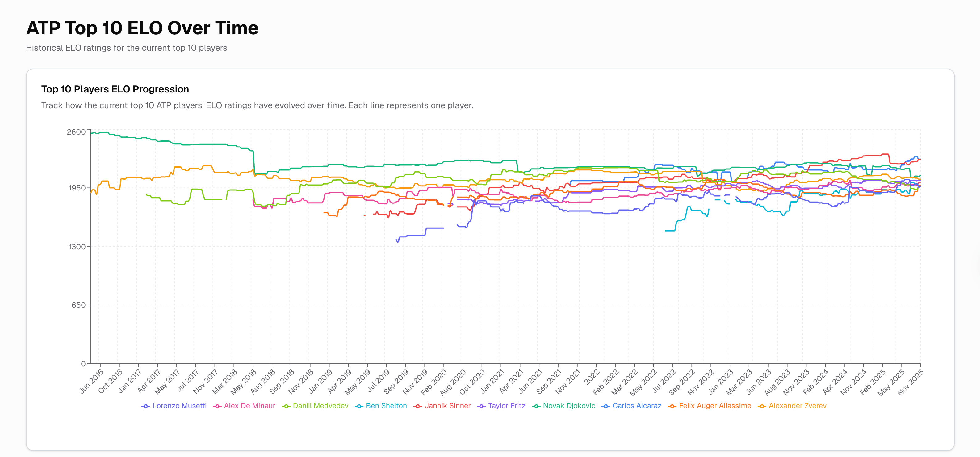Click Taylor Fritz's purple legend marker

coord(481,406)
